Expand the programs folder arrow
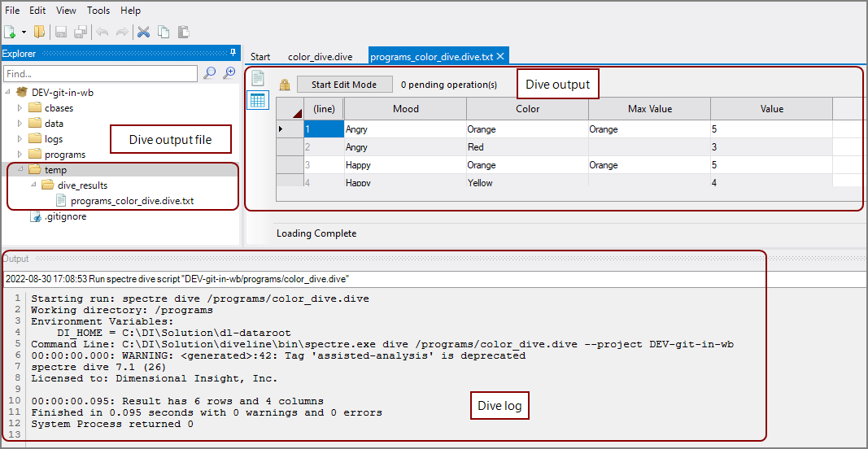Screen dimensions: 868x449 pos(20,155)
